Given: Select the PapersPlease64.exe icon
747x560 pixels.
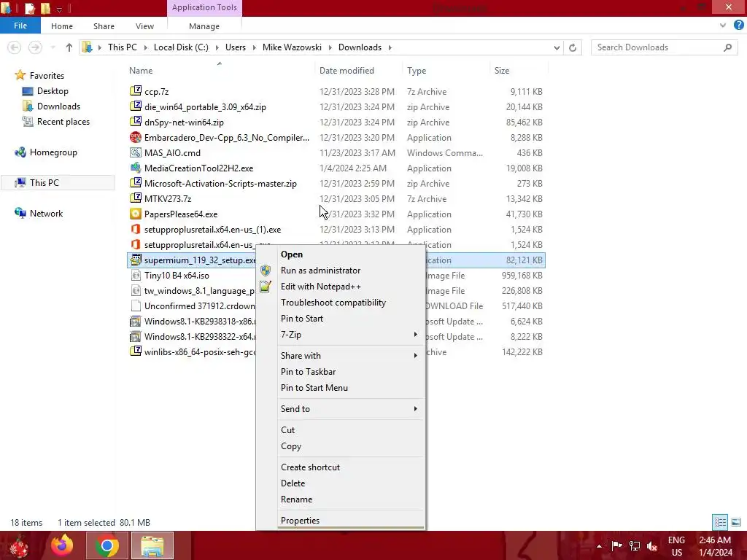Looking at the screenshot, I should 136,214.
